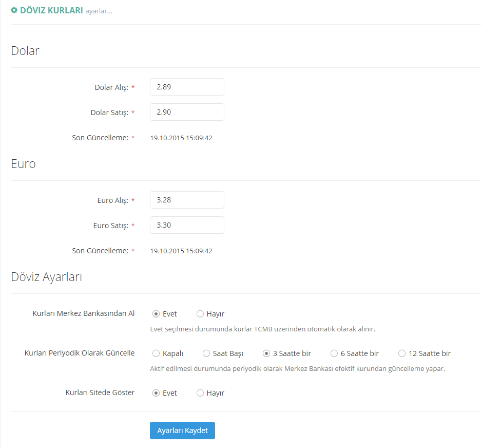Enable the 12 Saatte bir update interval

click(402, 353)
